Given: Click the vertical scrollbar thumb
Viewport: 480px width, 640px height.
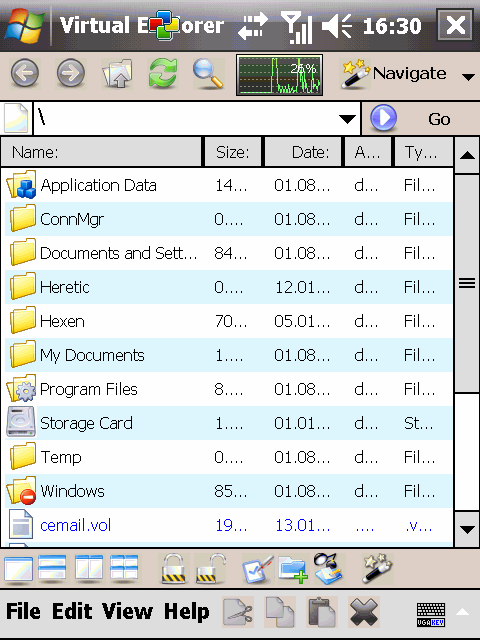Looking at the screenshot, I should tap(467, 284).
